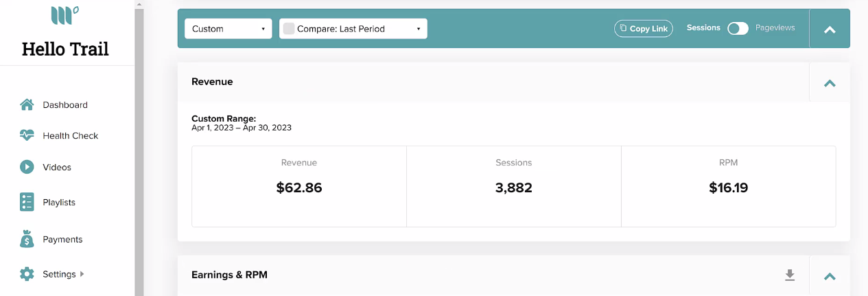Open Health Check heartbeat icon
The height and width of the screenshot is (296, 868).
(x=27, y=135)
